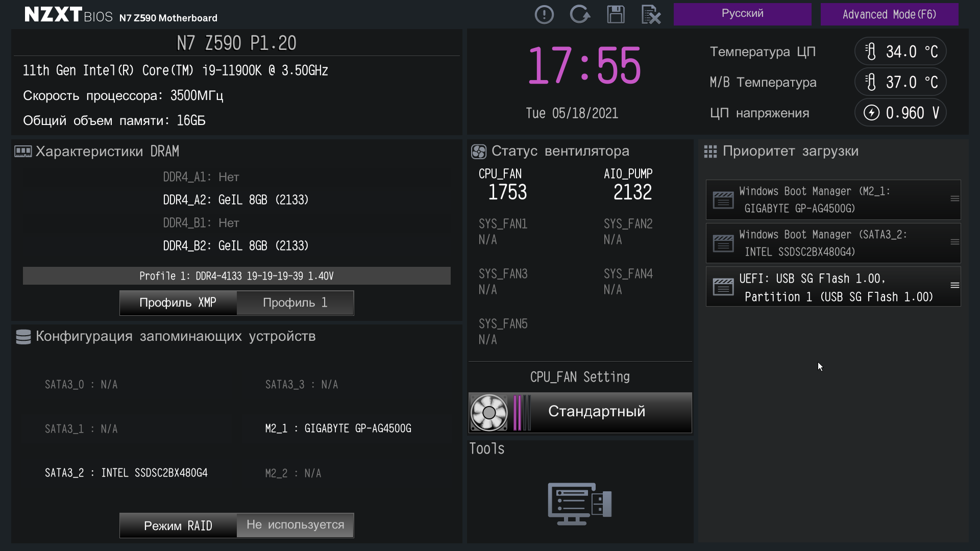
Task: Click drag handle of USB SG Flash entry
Action: tap(954, 286)
